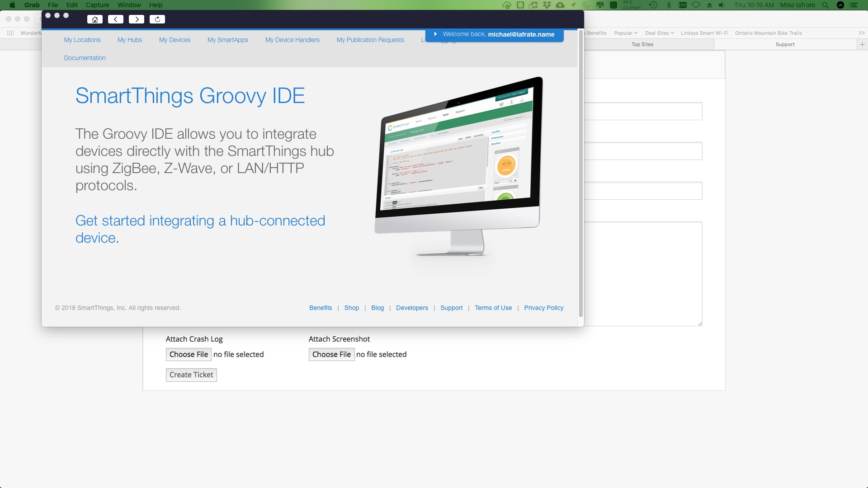Open the Apple menu

[x=12, y=5]
